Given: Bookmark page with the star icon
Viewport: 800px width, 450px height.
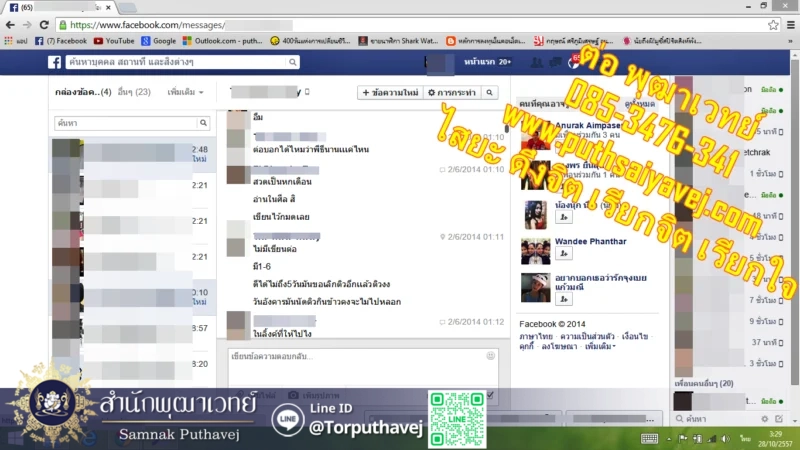Looking at the screenshot, I should [773, 24].
